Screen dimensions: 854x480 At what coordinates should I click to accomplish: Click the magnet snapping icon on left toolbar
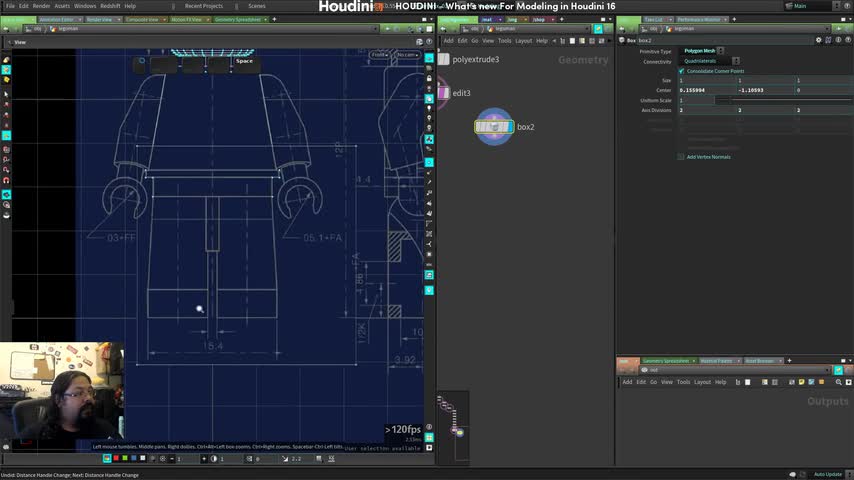pos(6,180)
